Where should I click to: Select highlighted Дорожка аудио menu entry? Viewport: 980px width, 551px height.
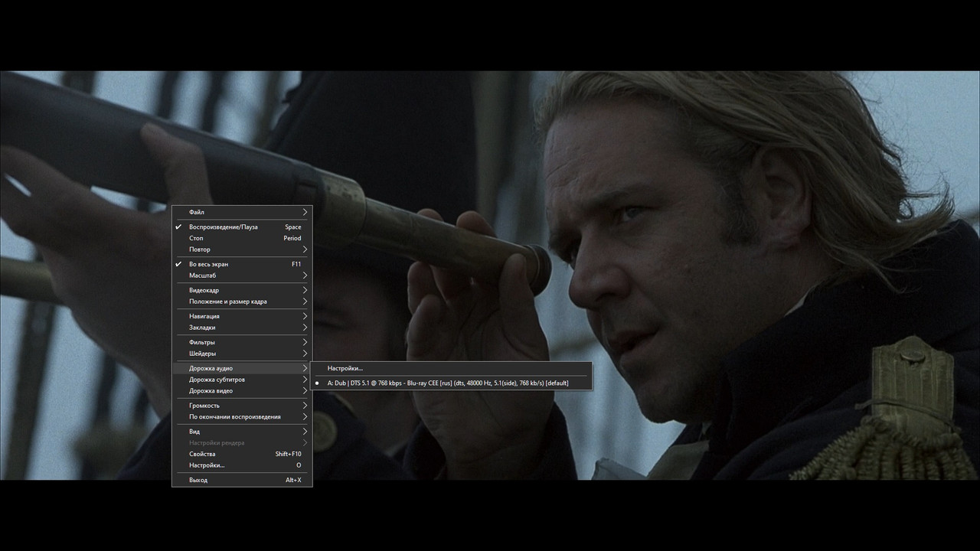242,368
